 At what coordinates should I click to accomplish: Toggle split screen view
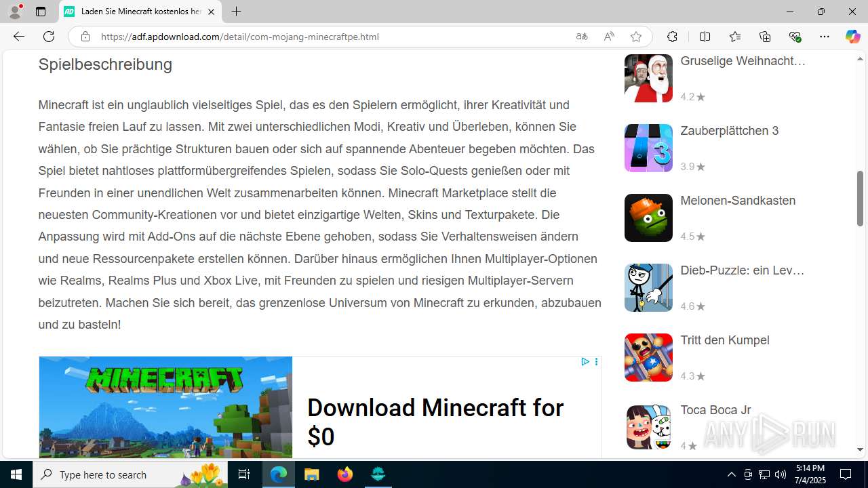705,37
